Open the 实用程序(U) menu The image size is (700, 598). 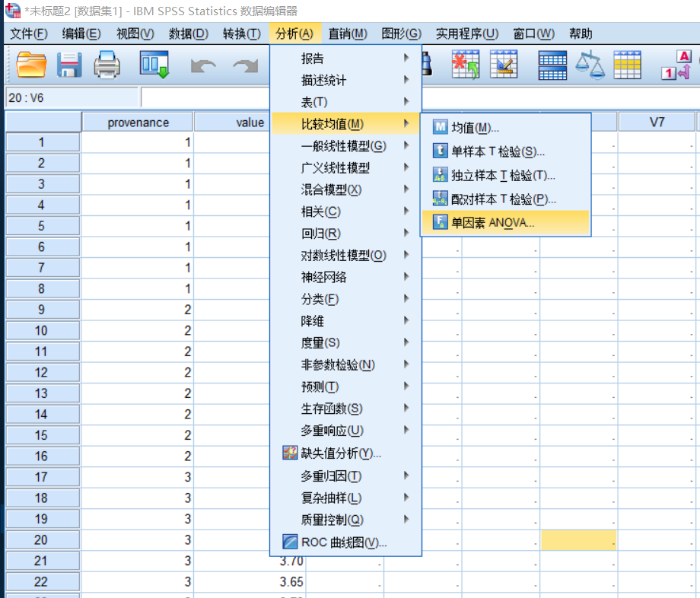[467, 34]
